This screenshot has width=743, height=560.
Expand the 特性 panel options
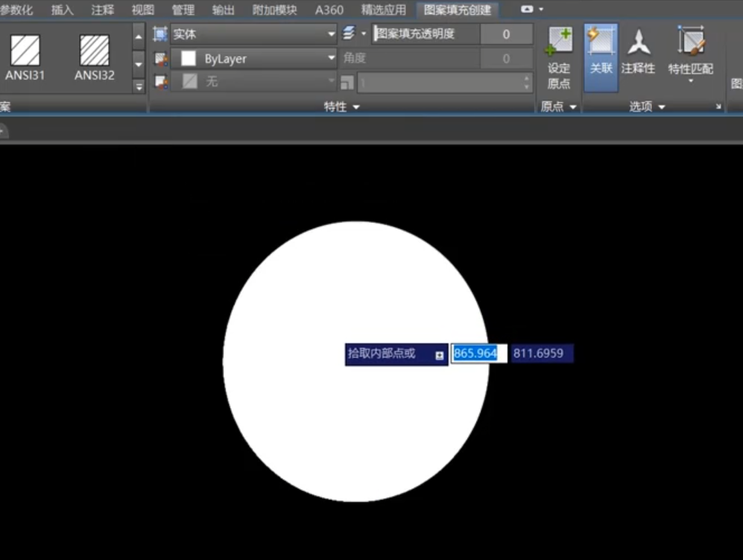tap(342, 107)
